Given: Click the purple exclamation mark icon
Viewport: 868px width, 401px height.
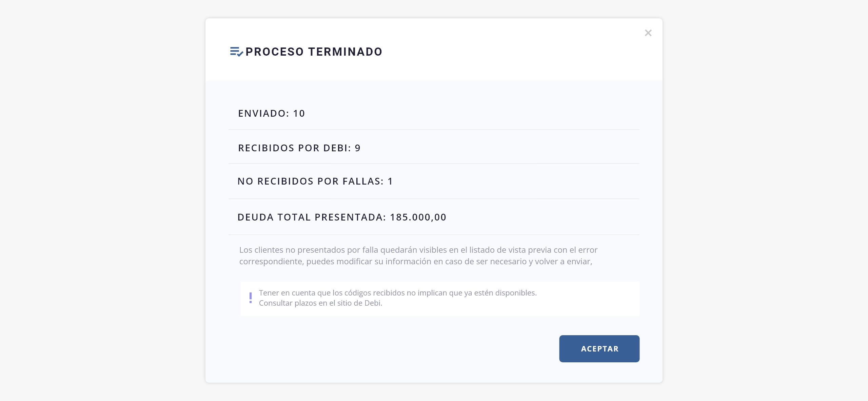Looking at the screenshot, I should (251, 298).
